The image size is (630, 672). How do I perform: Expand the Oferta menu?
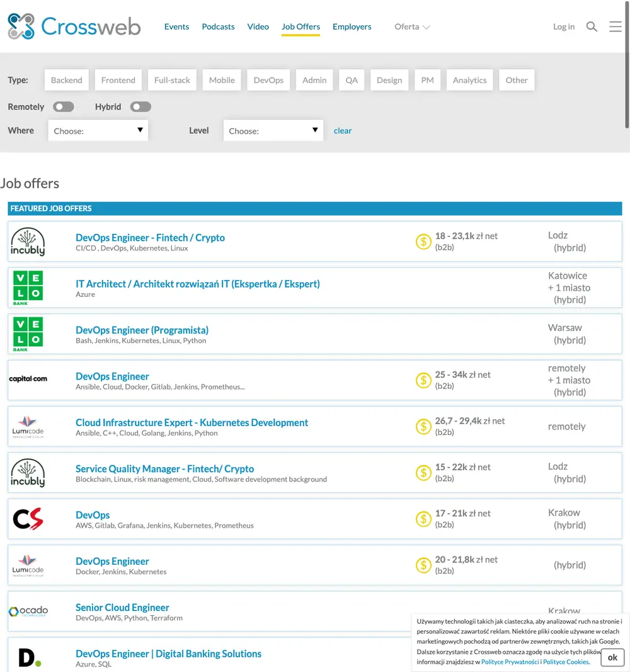[412, 26]
